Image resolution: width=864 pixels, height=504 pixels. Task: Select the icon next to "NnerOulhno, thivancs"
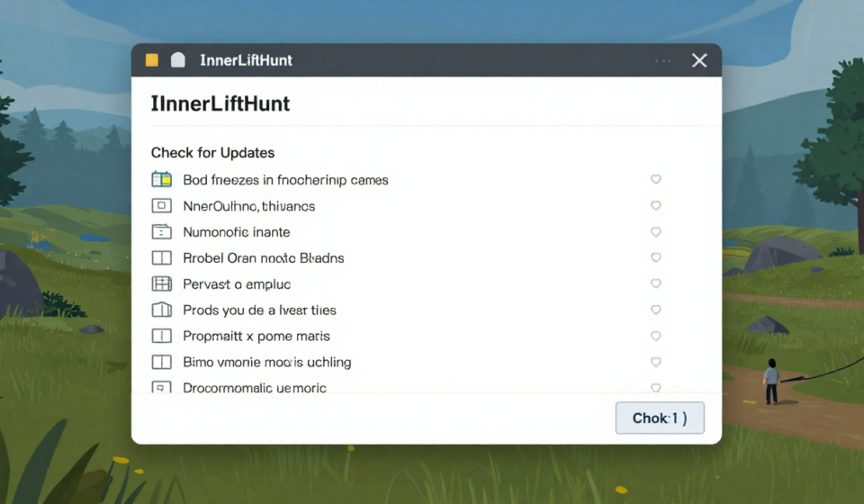click(161, 206)
